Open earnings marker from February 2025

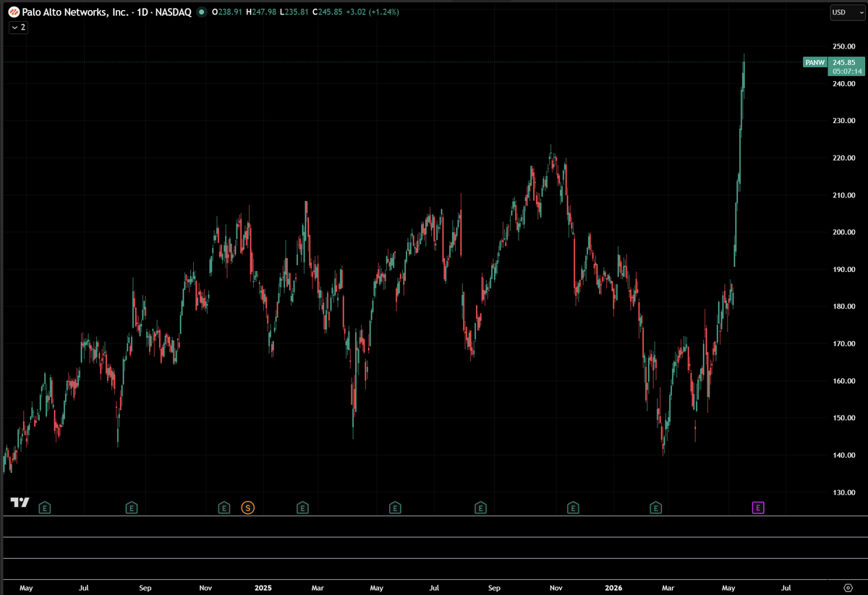coord(302,508)
